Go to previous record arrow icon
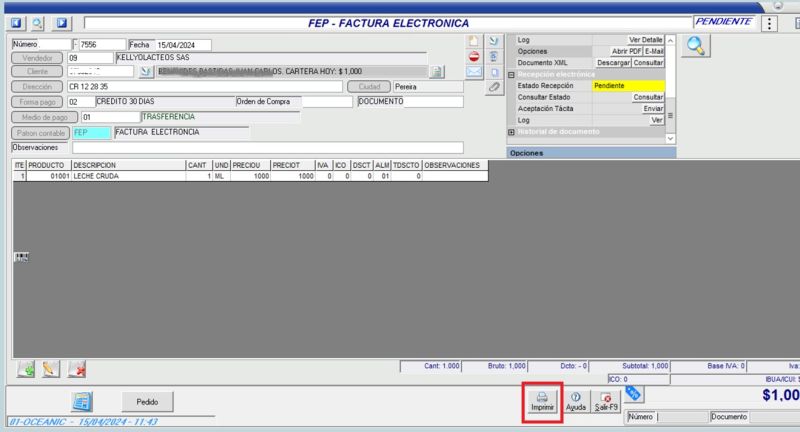Image resolution: width=800 pixels, height=432 pixels. (17, 22)
